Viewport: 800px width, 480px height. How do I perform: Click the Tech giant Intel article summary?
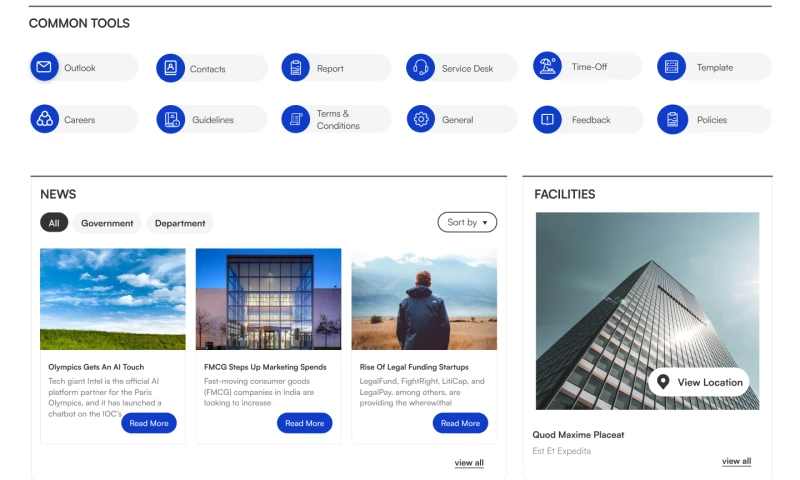tap(105, 397)
